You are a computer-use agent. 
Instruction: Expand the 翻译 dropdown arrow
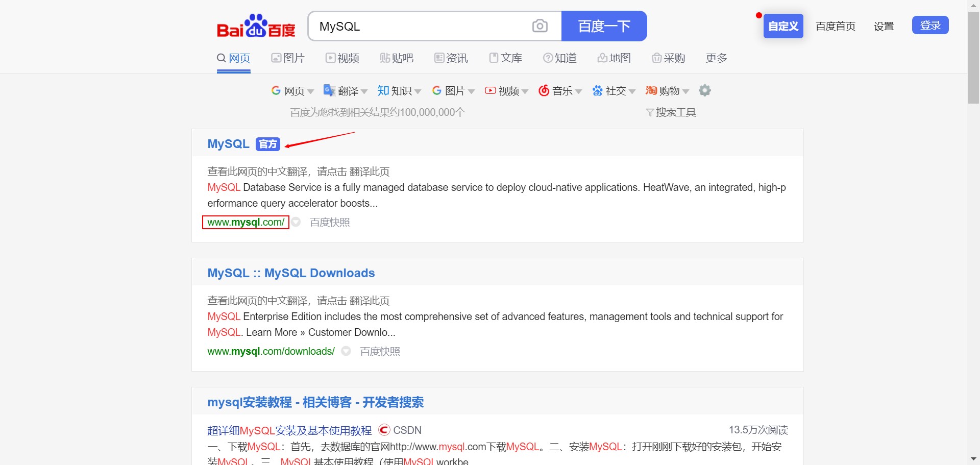(x=364, y=92)
